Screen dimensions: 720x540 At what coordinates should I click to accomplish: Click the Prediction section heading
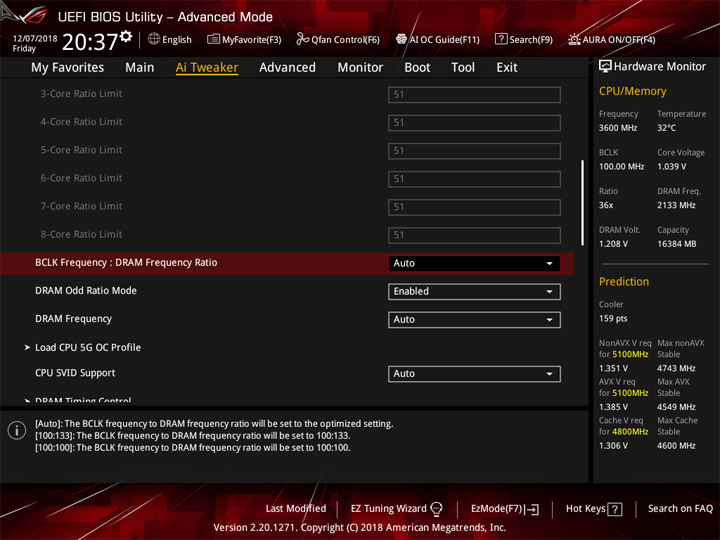[x=624, y=281]
